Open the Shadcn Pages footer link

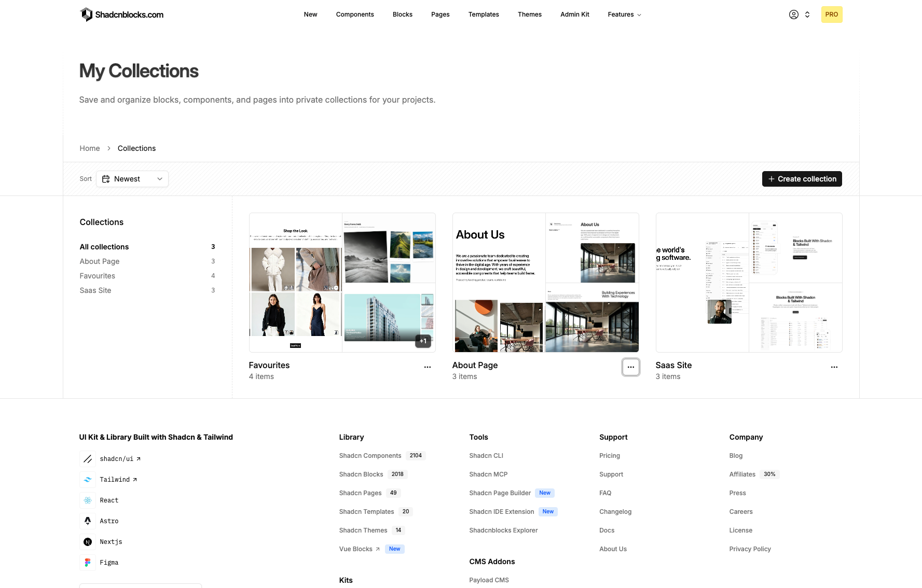click(361, 493)
